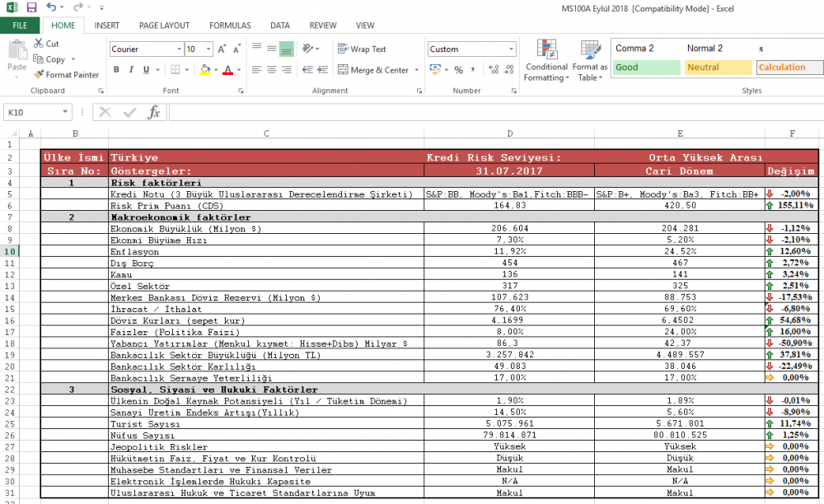
Task: Save the workbook from quick access toolbar
Action: point(31,7)
